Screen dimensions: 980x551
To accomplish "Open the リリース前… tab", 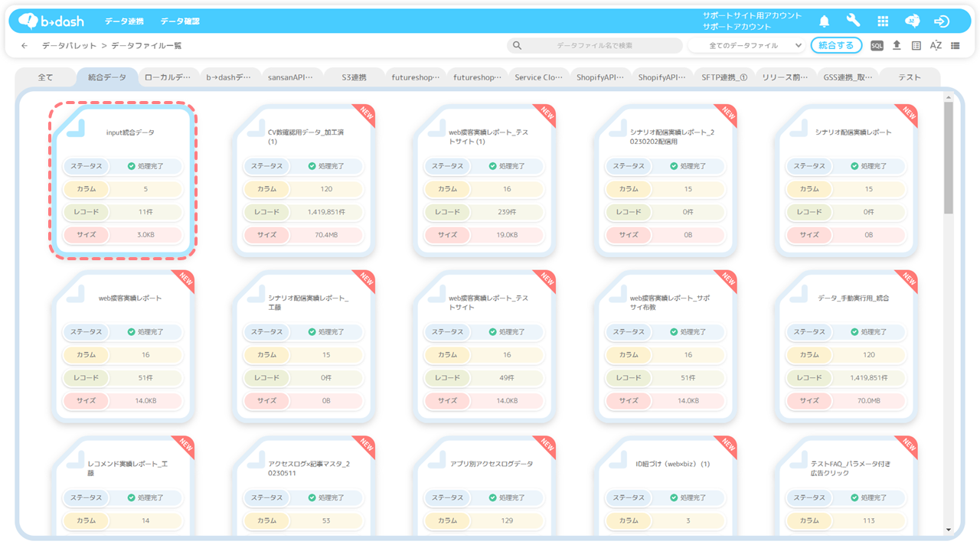I will coord(786,77).
